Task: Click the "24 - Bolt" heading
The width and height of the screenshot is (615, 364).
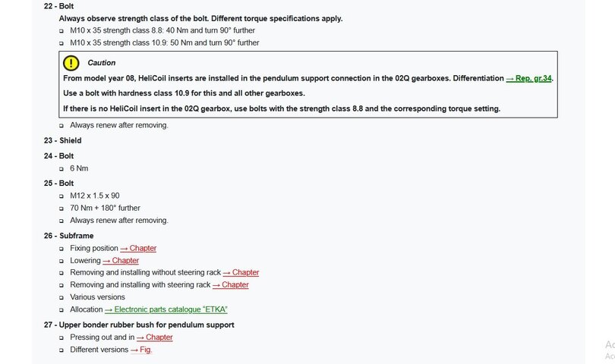Action: click(58, 155)
